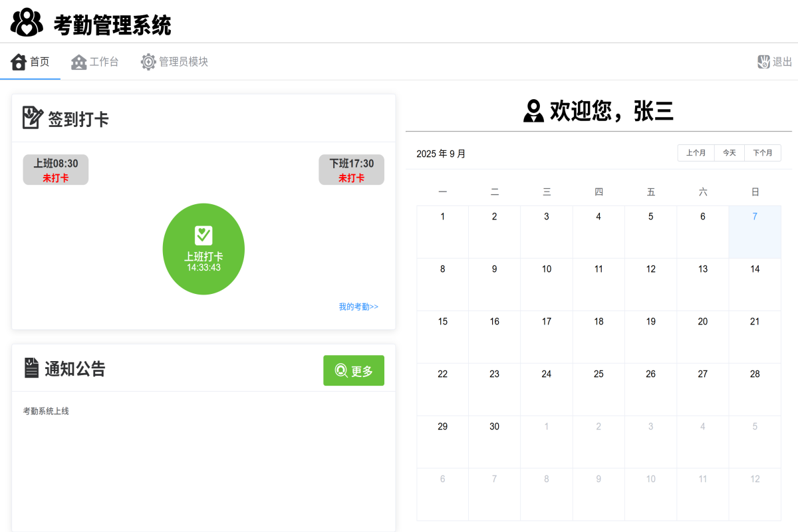
Task: Open the 我的考勤 link
Action: (357, 306)
